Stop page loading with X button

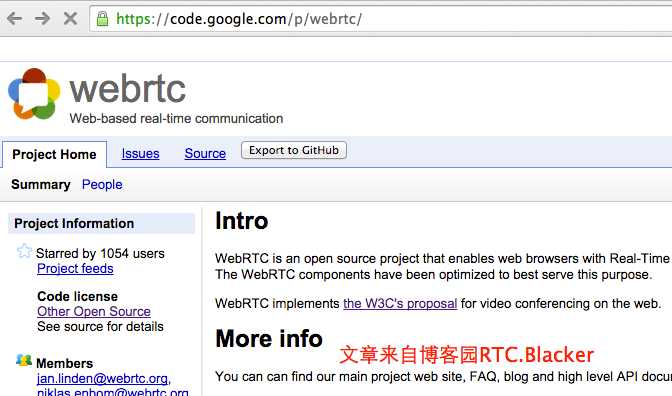click(x=70, y=18)
